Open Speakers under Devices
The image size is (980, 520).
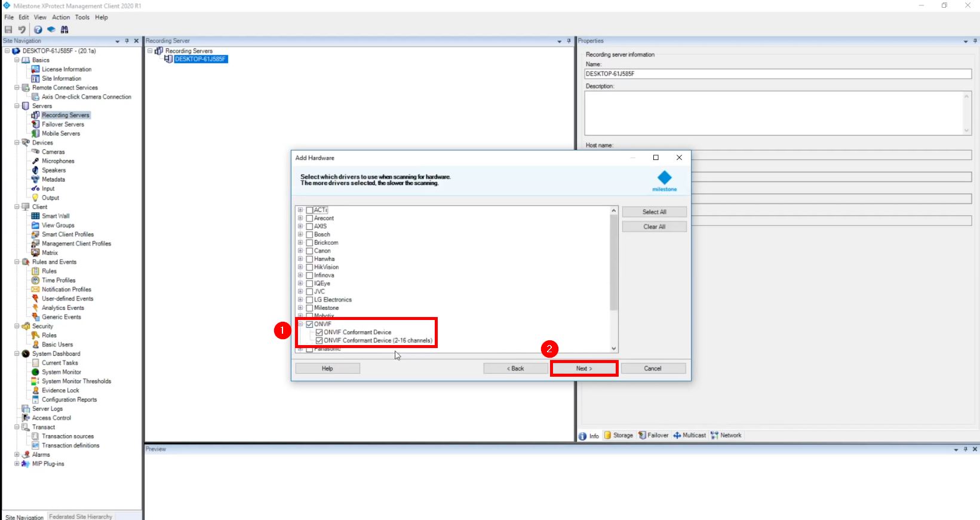[54, 170]
